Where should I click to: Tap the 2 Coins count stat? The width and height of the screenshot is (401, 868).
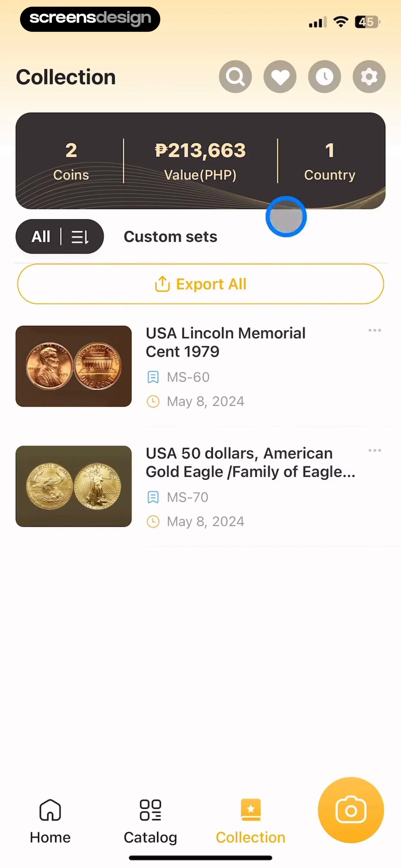tap(71, 161)
